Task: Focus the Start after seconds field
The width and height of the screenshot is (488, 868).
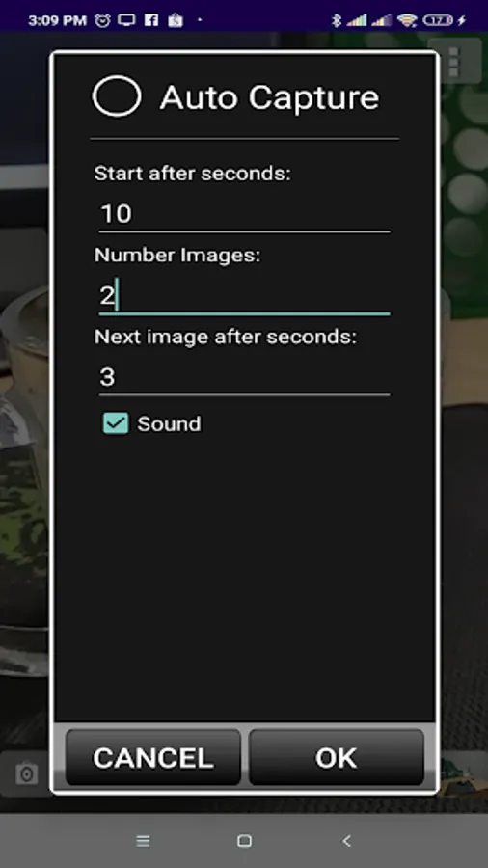Action: click(244, 214)
